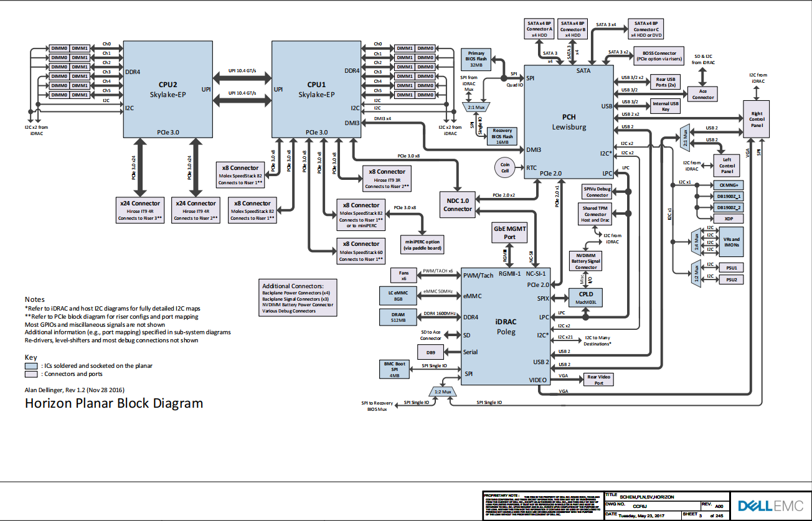Select the Fans x6 box
Screen dimensions: 812x521
(404, 275)
